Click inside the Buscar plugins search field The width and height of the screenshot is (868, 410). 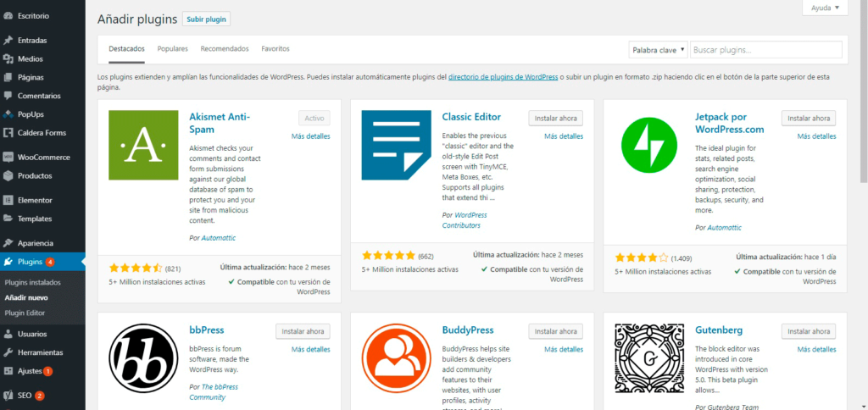click(x=765, y=50)
